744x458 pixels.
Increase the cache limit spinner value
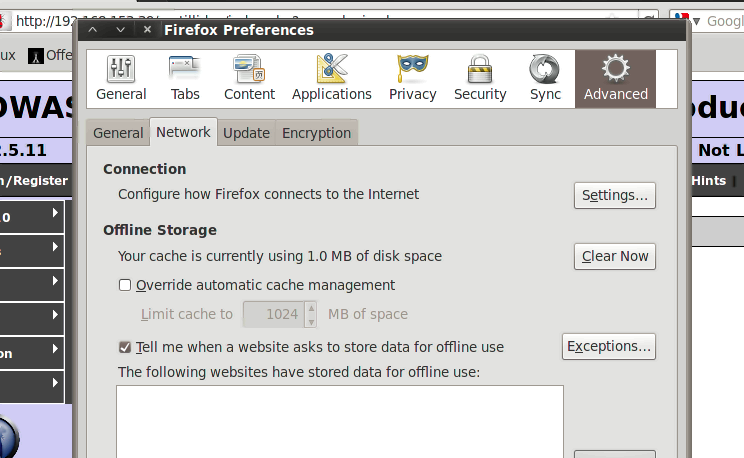pyautogui.click(x=311, y=308)
